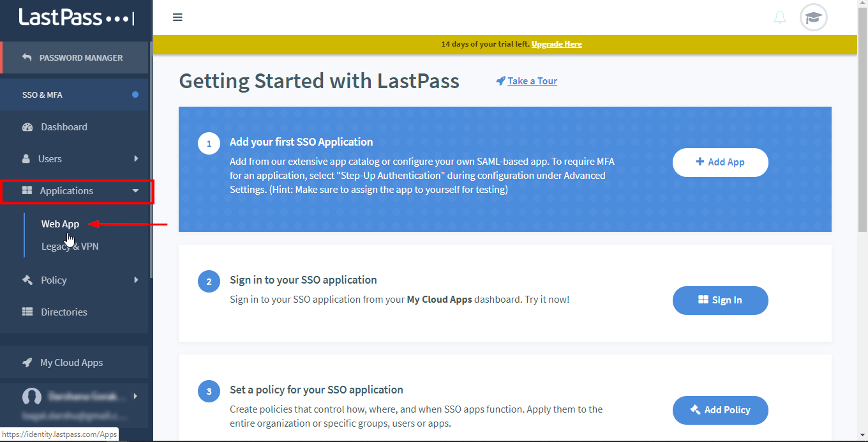Viewport: 868px width, 442px height.
Task: Click the hamburger menu icon
Action: coord(177,17)
